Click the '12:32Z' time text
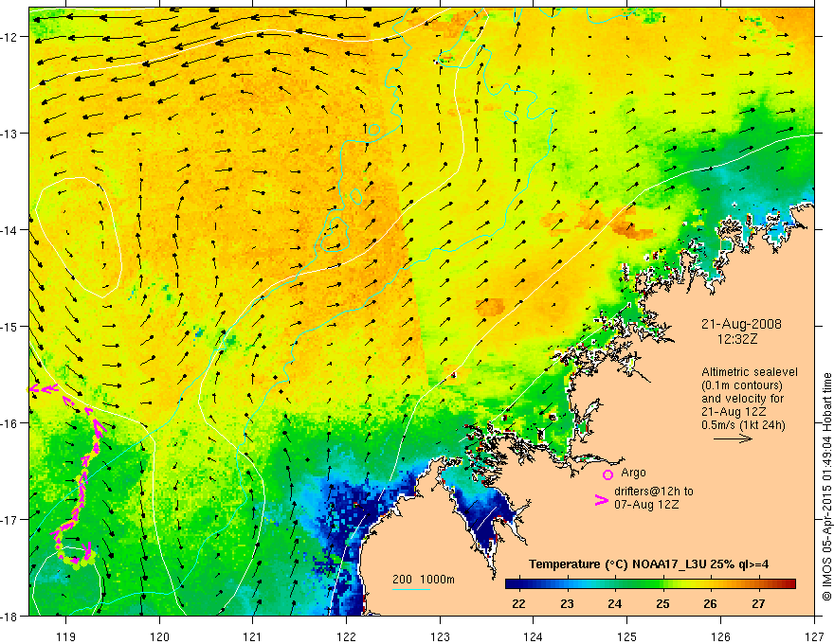This screenshot has width=834, height=644. click(x=737, y=339)
